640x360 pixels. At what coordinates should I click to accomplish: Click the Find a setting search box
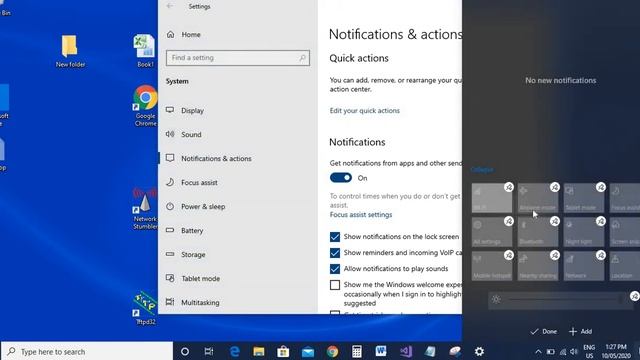[x=238, y=58]
